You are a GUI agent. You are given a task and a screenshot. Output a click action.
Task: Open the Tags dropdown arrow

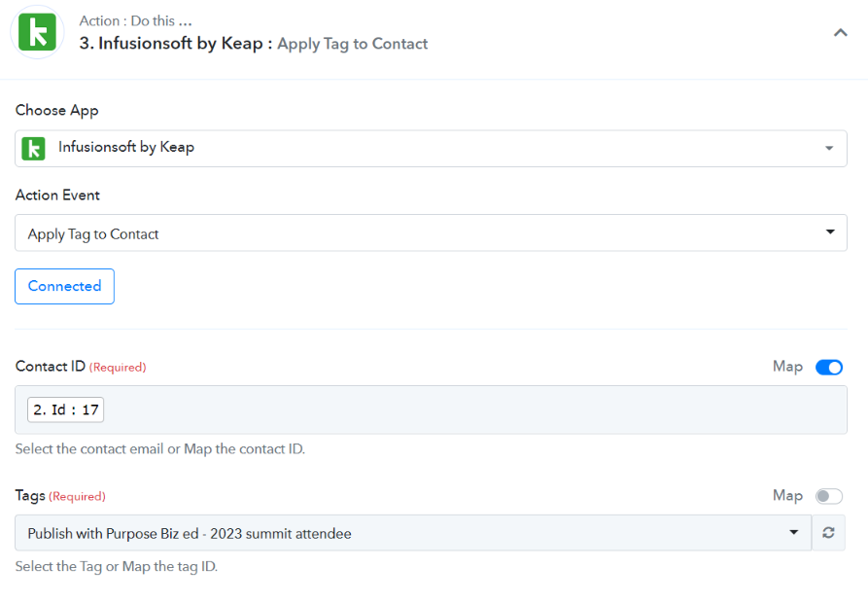793,533
